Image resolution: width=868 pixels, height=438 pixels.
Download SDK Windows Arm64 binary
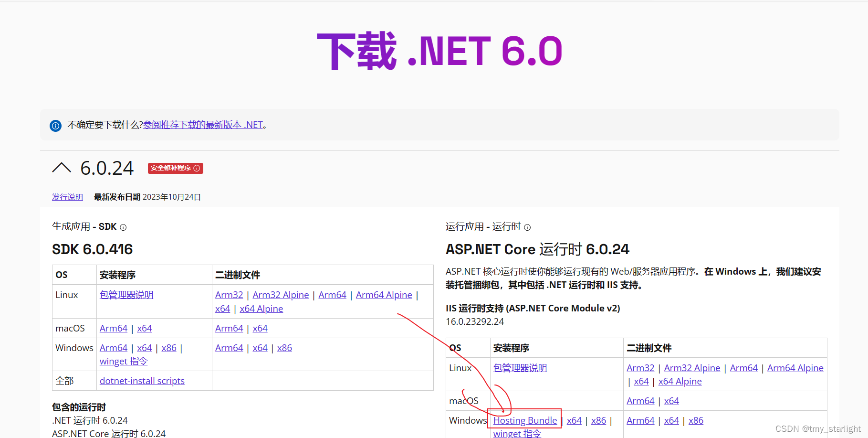click(x=229, y=348)
